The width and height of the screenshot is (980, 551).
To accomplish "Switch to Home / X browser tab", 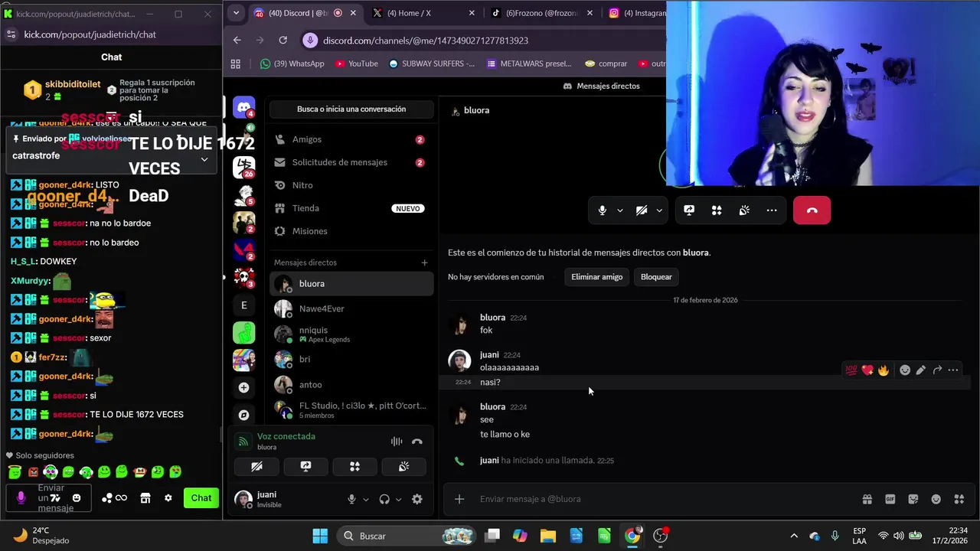I will click(421, 13).
